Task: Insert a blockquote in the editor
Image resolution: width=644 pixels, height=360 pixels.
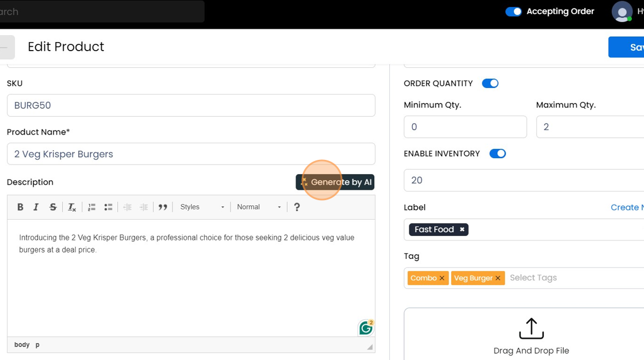Action: tap(163, 206)
